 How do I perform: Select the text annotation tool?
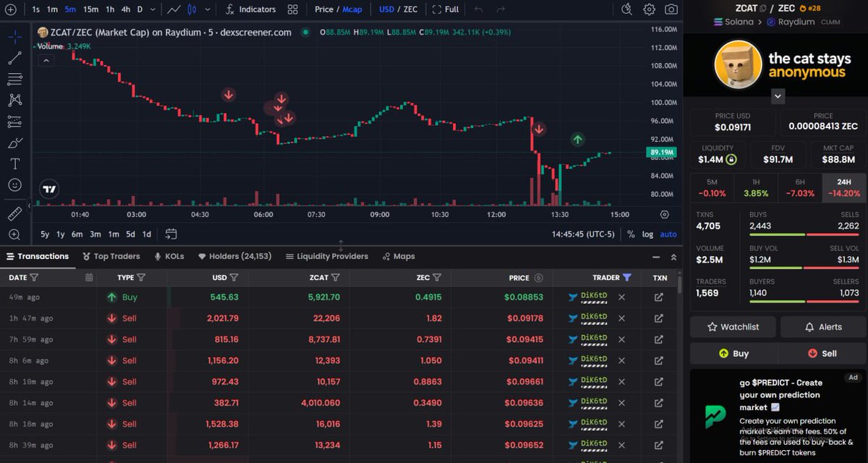(14, 163)
